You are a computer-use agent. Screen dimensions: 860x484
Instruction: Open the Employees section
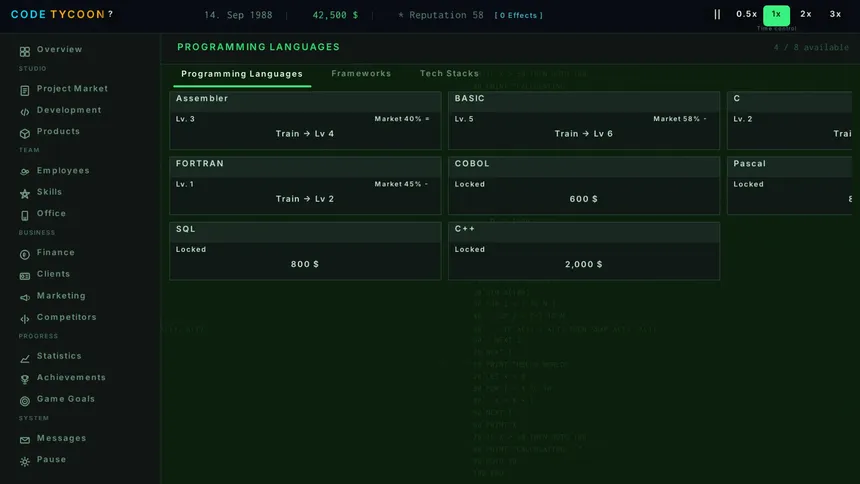[x=63, y=170]
